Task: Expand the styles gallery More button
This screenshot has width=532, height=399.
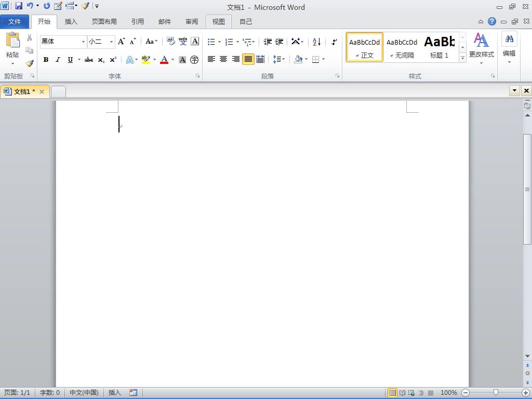Action: pos(462,58)
